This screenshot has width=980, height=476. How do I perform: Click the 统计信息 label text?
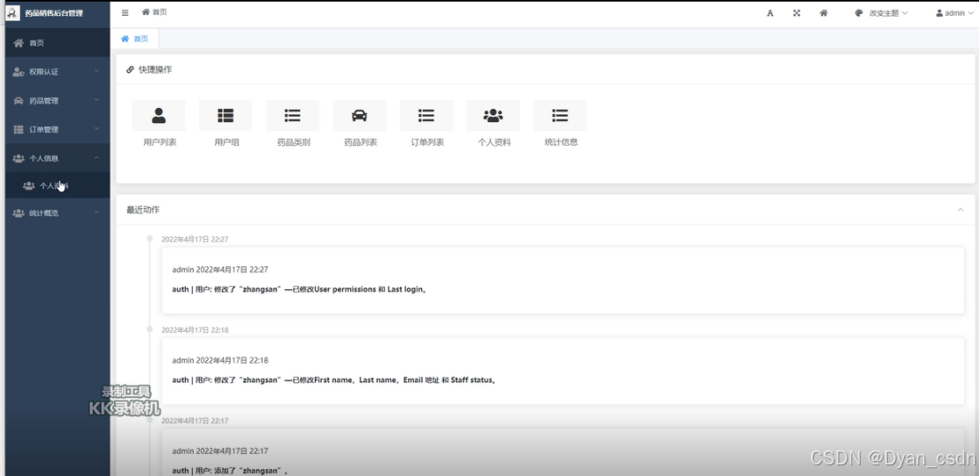tap(562, 142)
